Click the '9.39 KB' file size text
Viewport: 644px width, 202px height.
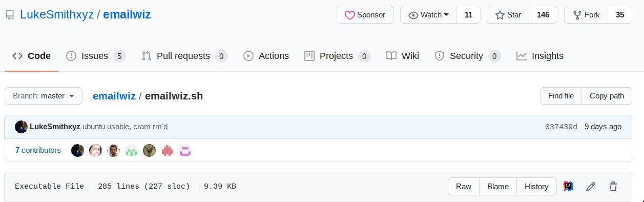tap(220, 187)
